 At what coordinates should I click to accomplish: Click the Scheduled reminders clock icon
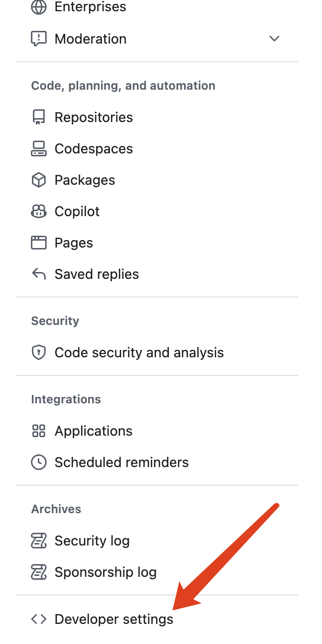click(39, 462)
